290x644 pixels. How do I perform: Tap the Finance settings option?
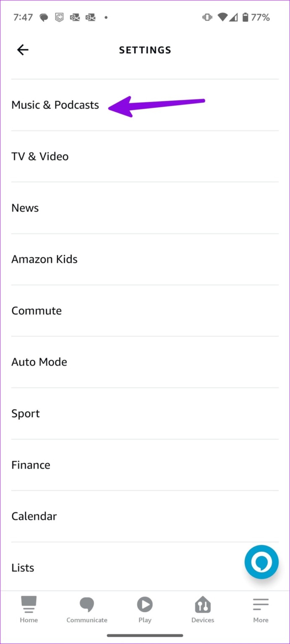(x=31, y=465)
